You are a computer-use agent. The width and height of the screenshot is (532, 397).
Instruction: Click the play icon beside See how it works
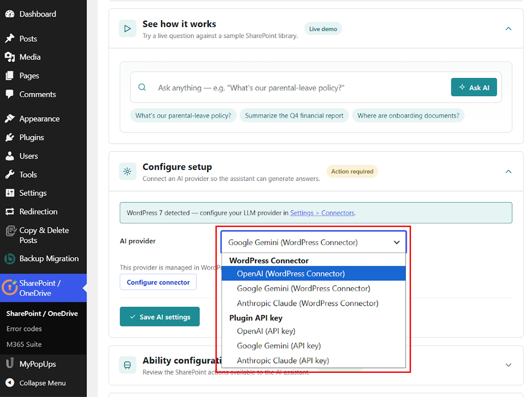point(128,29)
